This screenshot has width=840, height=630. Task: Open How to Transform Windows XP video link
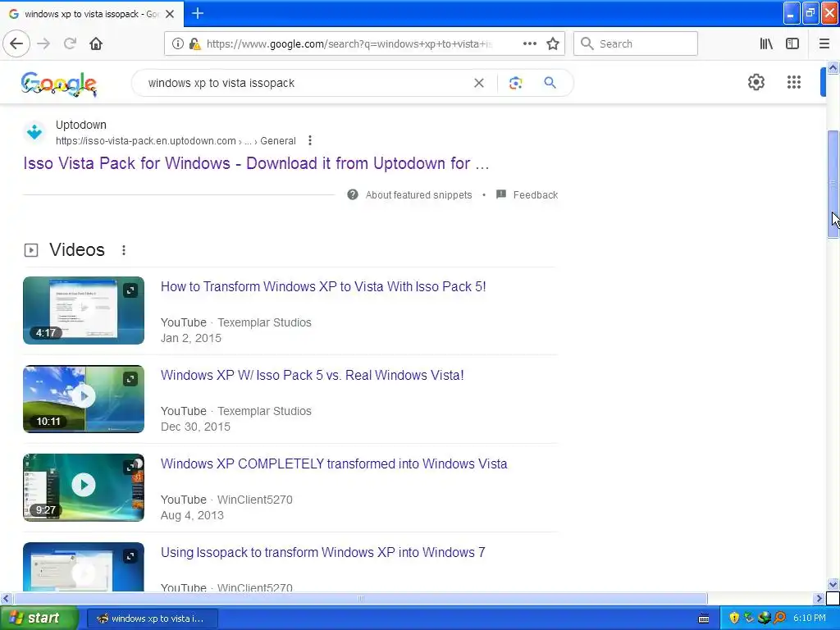pyautogui.click(x=323, y=286)
